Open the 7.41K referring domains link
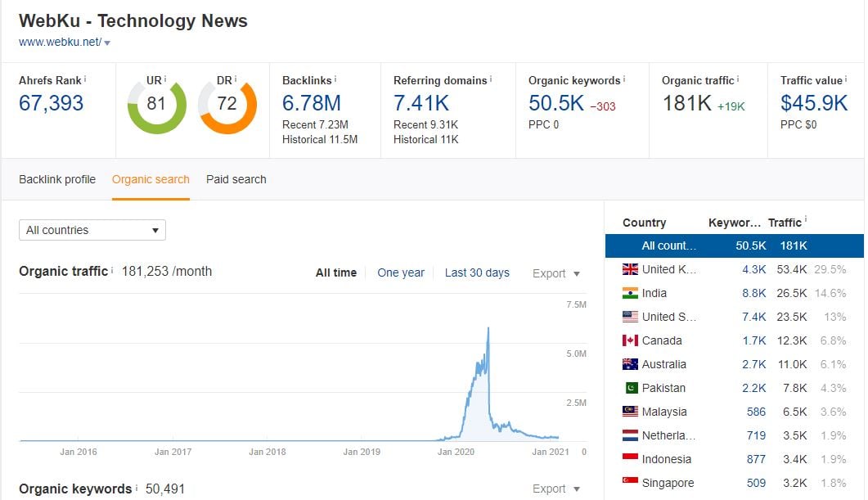This screenshot has width=868, height=500. [x=421, y=103]
